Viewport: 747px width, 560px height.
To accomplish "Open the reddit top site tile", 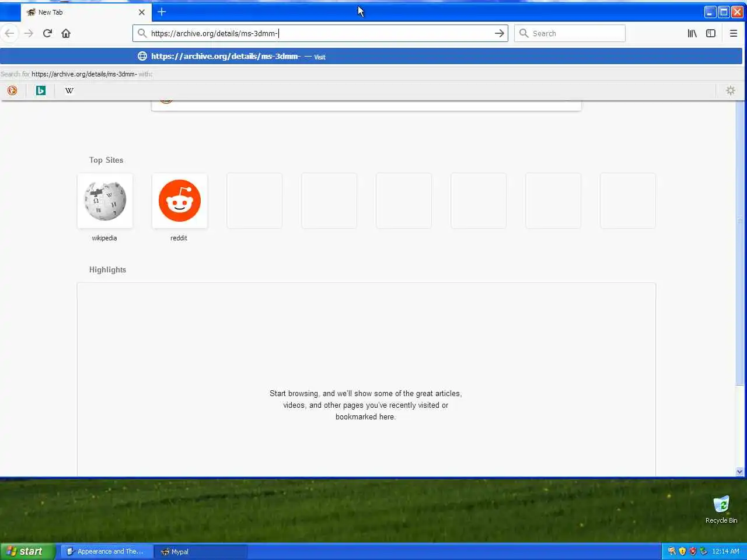I will click(x=180, y=201).
